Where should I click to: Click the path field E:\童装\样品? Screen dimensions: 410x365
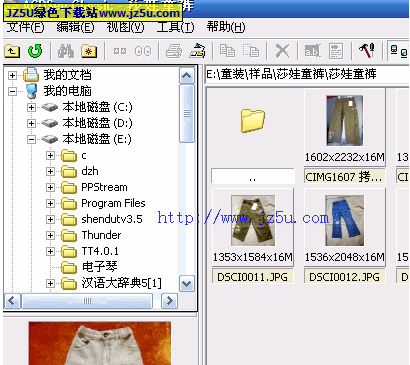[307, 74]
